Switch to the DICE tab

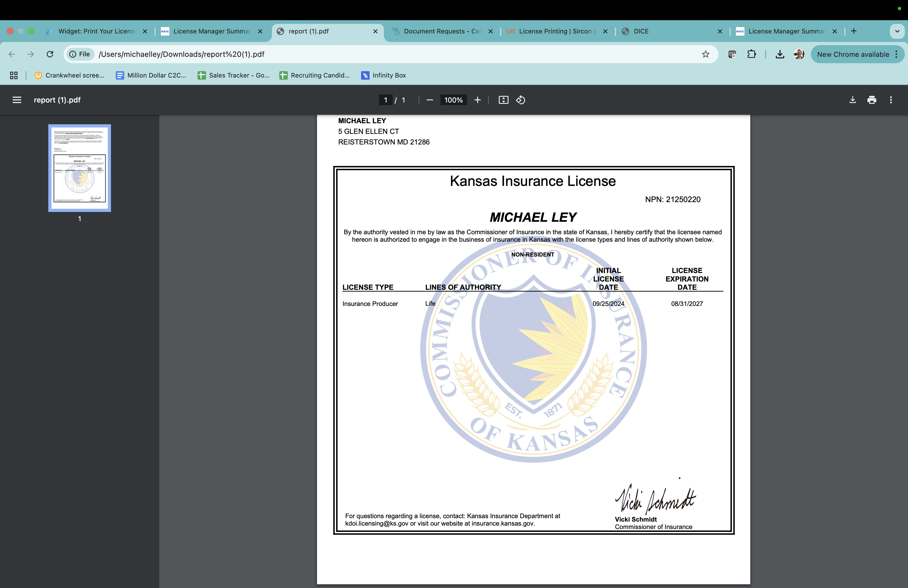(x=641, y=31)
